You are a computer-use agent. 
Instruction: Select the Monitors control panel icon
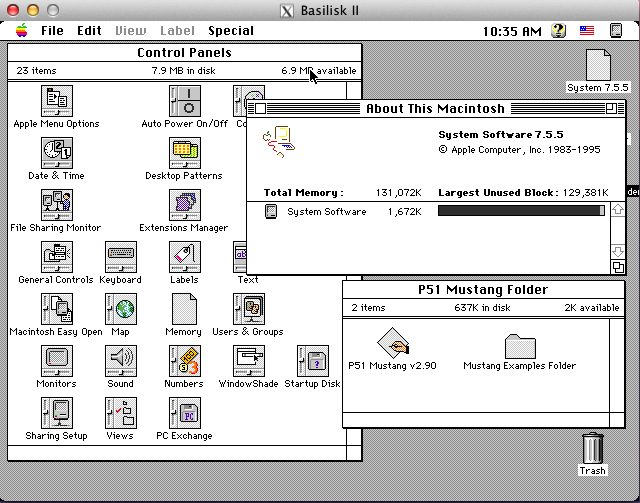pos(56,361)
